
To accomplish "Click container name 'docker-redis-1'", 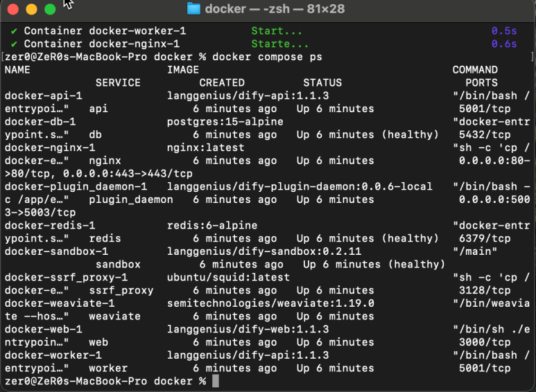I will (x=50, y=225).
